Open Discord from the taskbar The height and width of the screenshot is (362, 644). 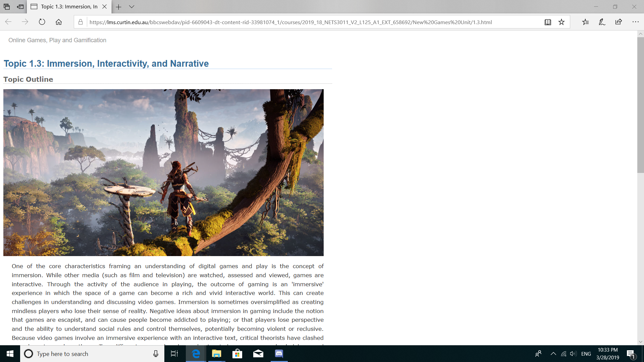tap(279, 354)
